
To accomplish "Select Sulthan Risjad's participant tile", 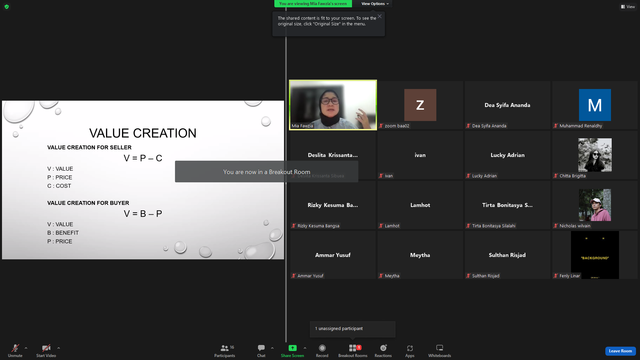I will click(x=507, y=255).
